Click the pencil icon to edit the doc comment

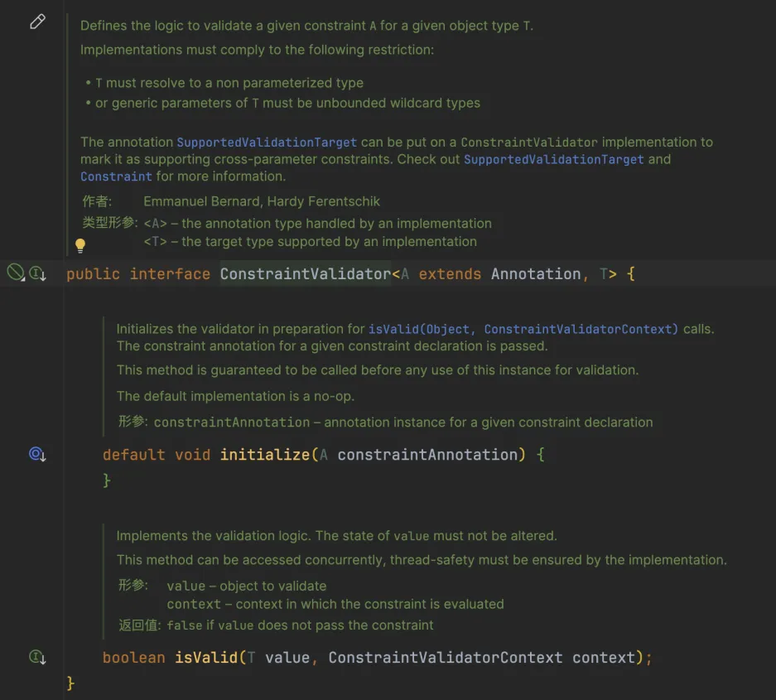click(37, 22)
